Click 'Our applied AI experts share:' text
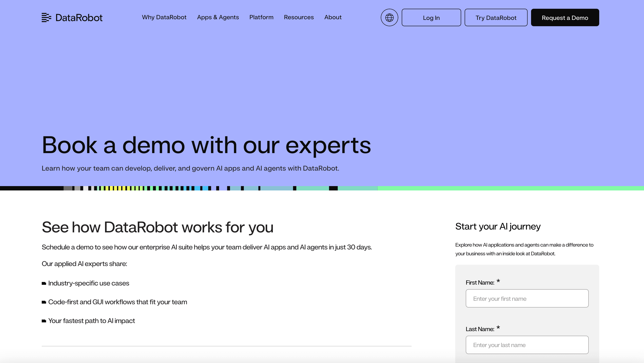 84,264
